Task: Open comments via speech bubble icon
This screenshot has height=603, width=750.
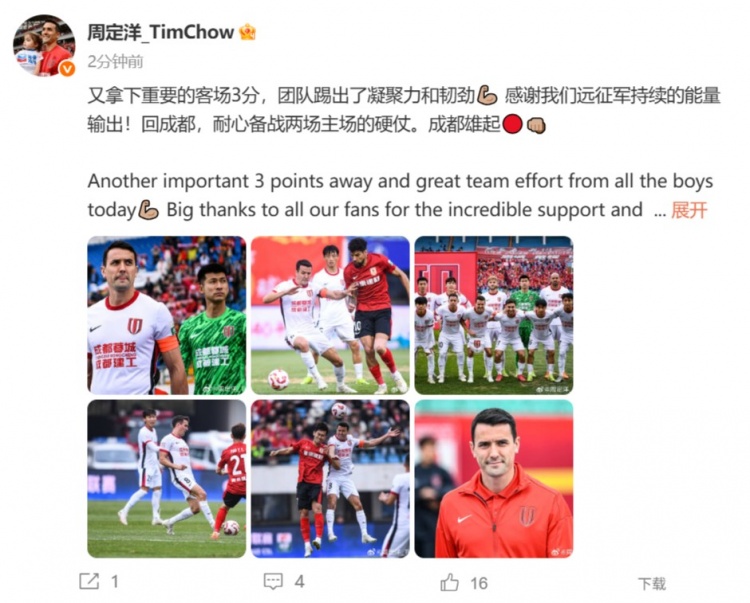Action: (273, 581)
